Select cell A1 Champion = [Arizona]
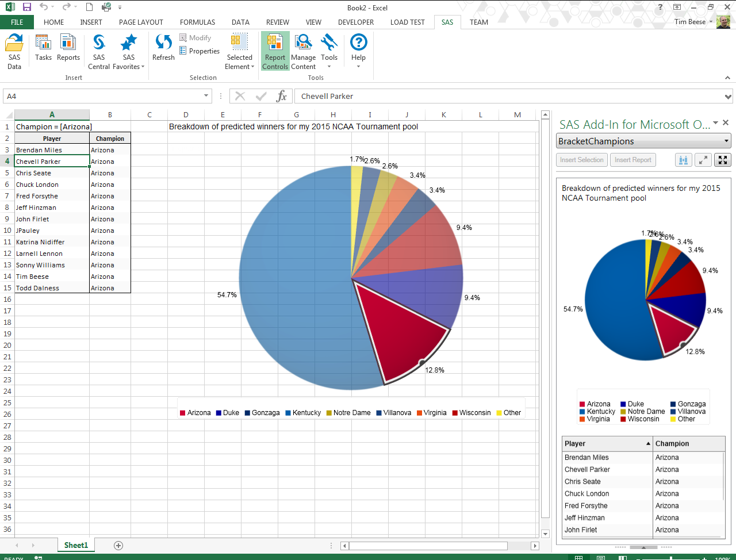The height and width of the screenshot is (560, 736). [52, 126]
